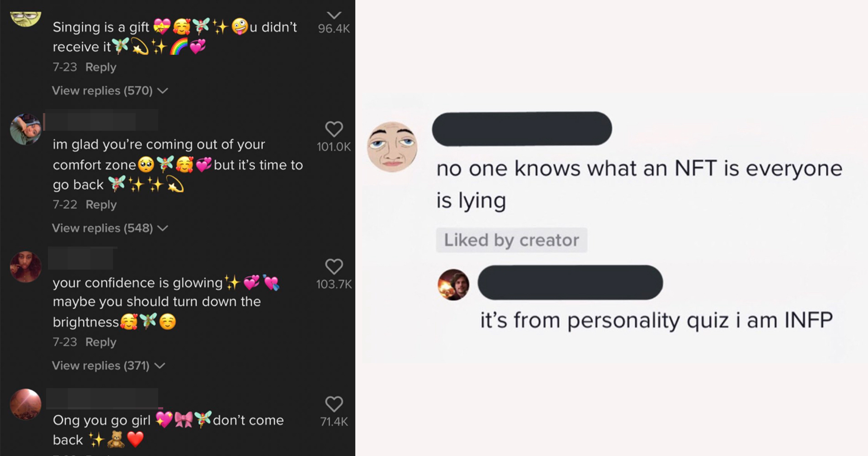
Task: Open the avatar of the "Ong you go girl" commenter
Action: click(26, 404)
